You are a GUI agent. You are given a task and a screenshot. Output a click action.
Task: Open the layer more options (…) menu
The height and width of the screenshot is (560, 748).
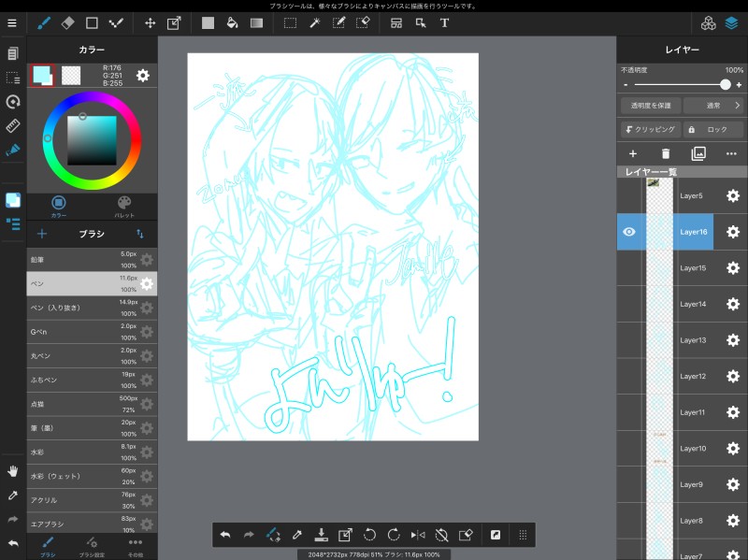coord(731,153)
